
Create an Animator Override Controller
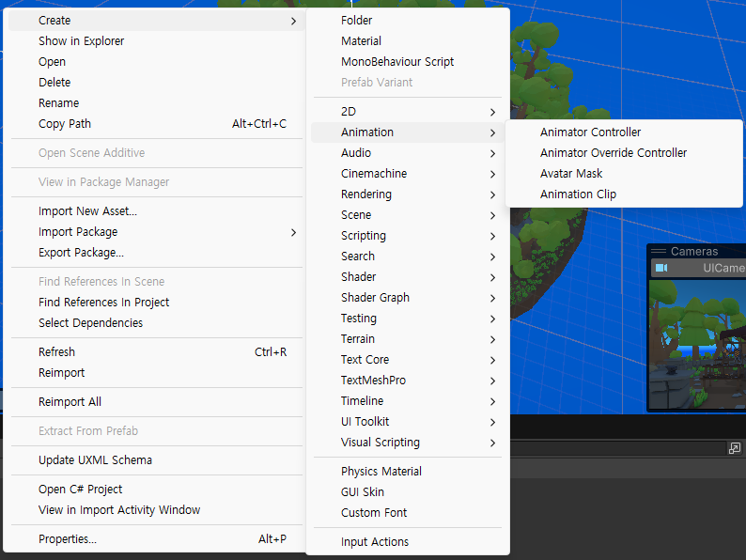coord(624,153)
